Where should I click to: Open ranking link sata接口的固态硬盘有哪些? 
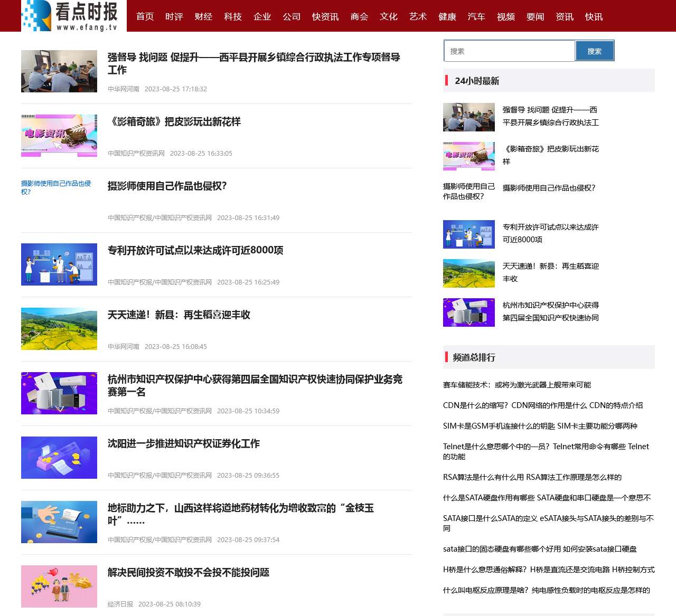(540, 549)
